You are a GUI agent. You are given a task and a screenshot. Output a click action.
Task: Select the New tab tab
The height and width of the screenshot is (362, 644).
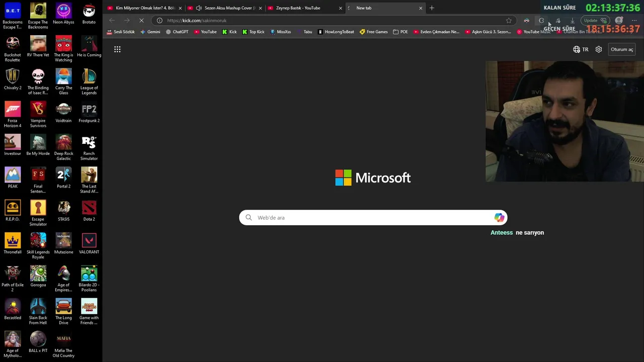385,8
